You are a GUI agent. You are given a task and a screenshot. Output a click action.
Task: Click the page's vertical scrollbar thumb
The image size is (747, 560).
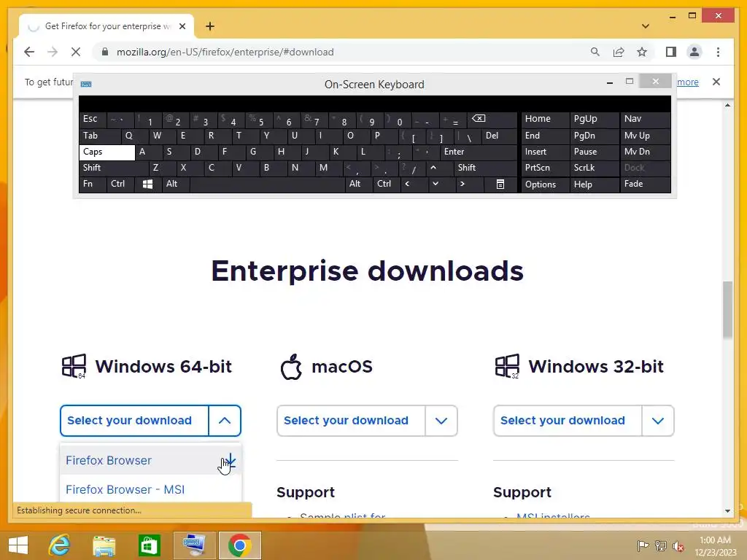click(x=727, y=310)
